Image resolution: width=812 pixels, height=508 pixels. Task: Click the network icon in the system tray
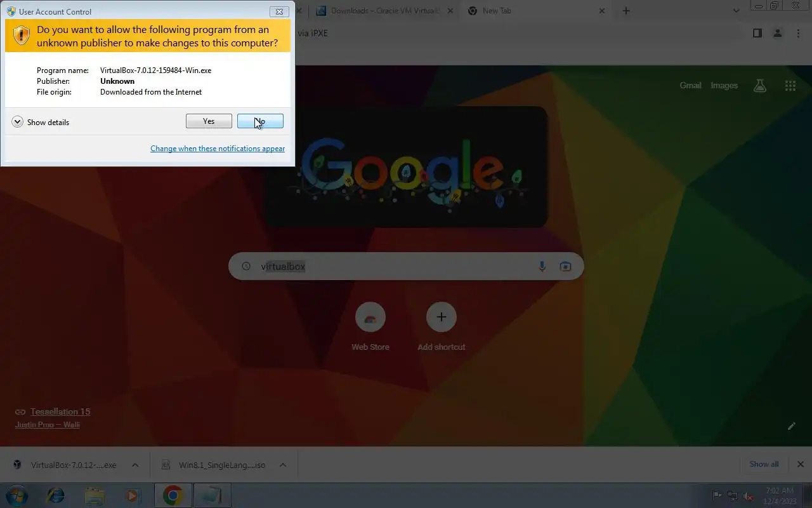point(733,496)
